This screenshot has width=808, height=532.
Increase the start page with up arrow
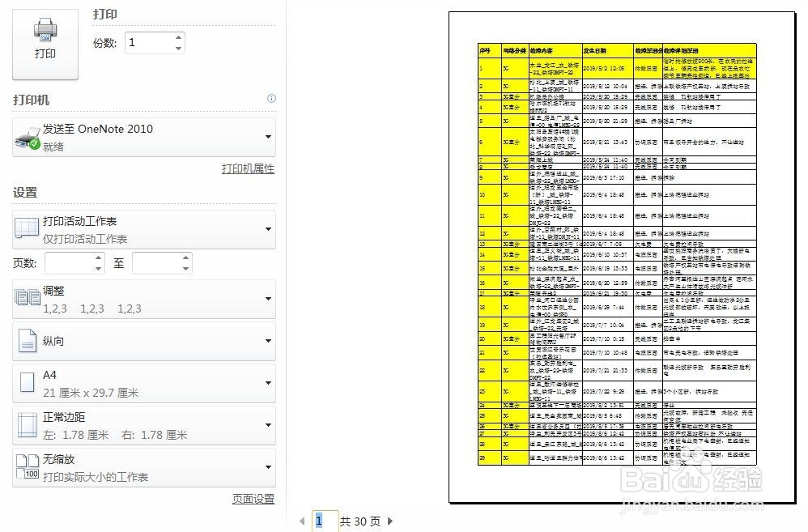tap(99, 257)
